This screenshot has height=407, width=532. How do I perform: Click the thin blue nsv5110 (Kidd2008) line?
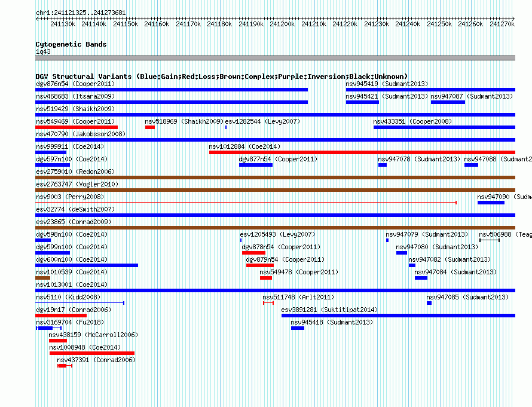click(x=80, y=303)
